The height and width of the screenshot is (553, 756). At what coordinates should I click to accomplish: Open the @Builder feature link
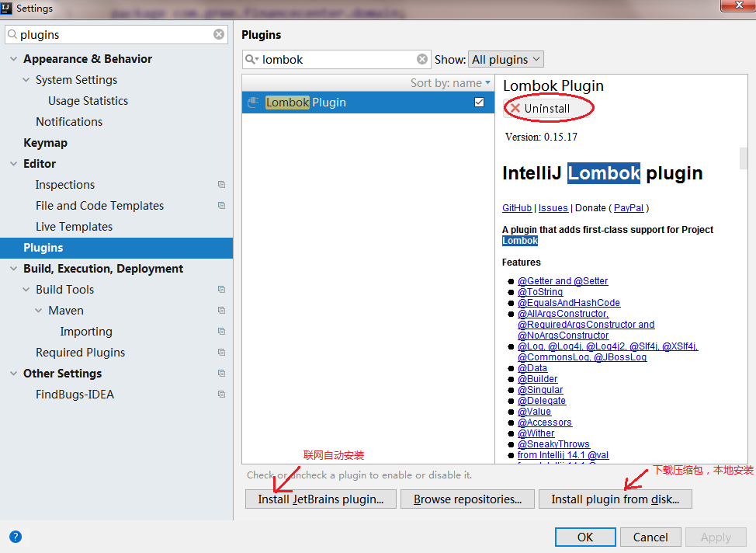tap(538, 379)
